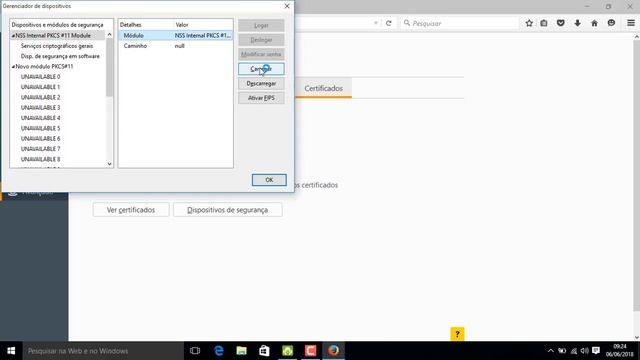Click the Modificar senha button
640x360 pixels.
[x=261, y=54]
